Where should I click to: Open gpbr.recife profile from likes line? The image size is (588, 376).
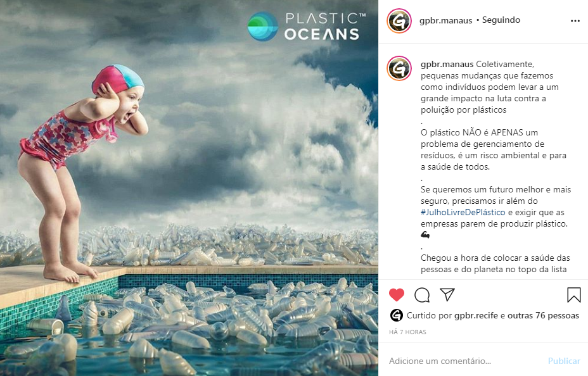coord(476,316)
